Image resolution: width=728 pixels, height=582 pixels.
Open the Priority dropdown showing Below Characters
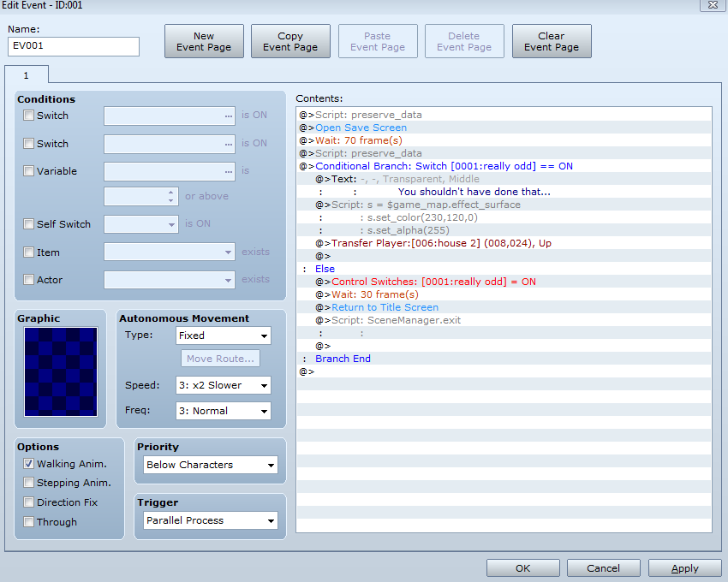211,465
